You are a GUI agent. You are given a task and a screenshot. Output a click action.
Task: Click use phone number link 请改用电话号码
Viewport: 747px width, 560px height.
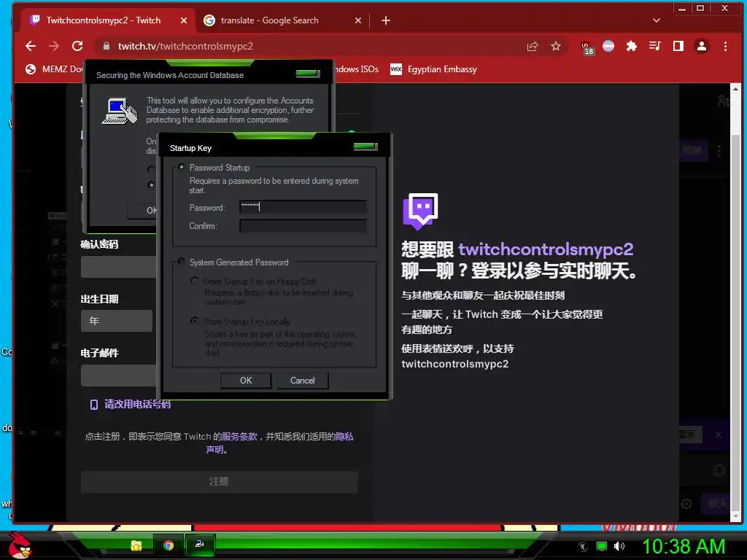[x=131, y=404]
